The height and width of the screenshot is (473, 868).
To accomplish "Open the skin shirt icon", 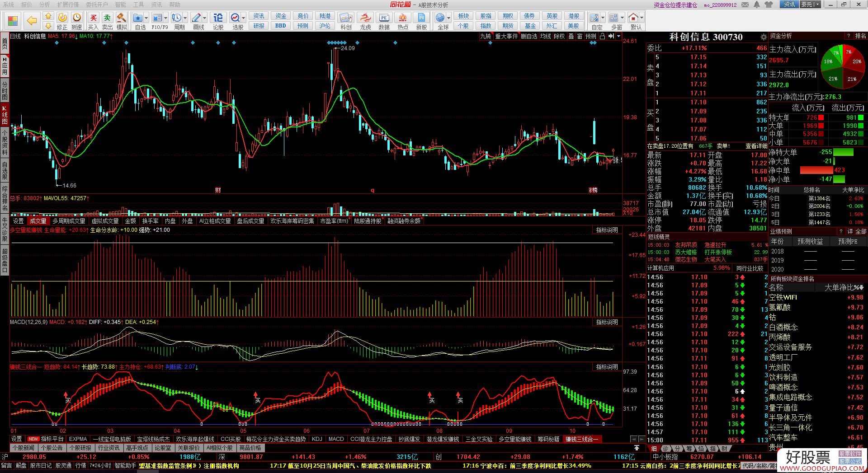I will [769, 5].
